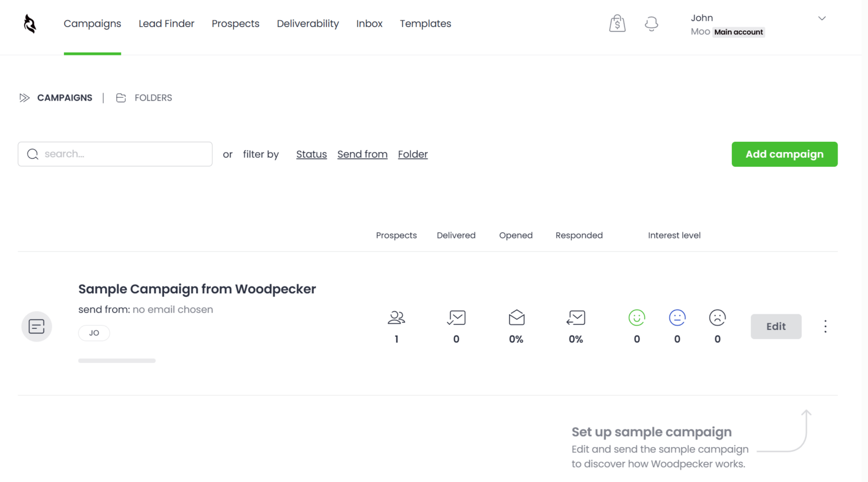
Task: Click the Woodpecker logo icon
Action: pyautogui.click(x=30, y=24)
